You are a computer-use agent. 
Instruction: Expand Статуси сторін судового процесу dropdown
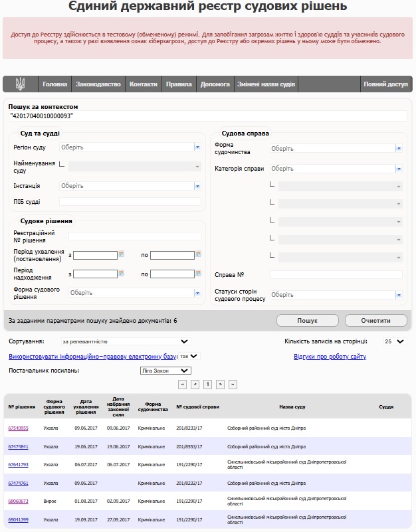pyautogui.click(x=399, y=295)
